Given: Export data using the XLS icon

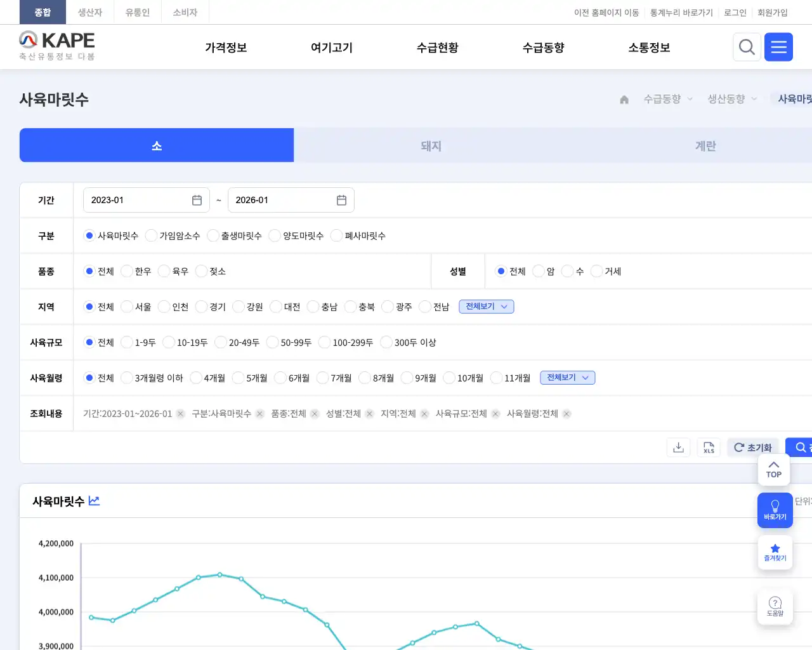Looking at the screenshot, I should 709,447.
